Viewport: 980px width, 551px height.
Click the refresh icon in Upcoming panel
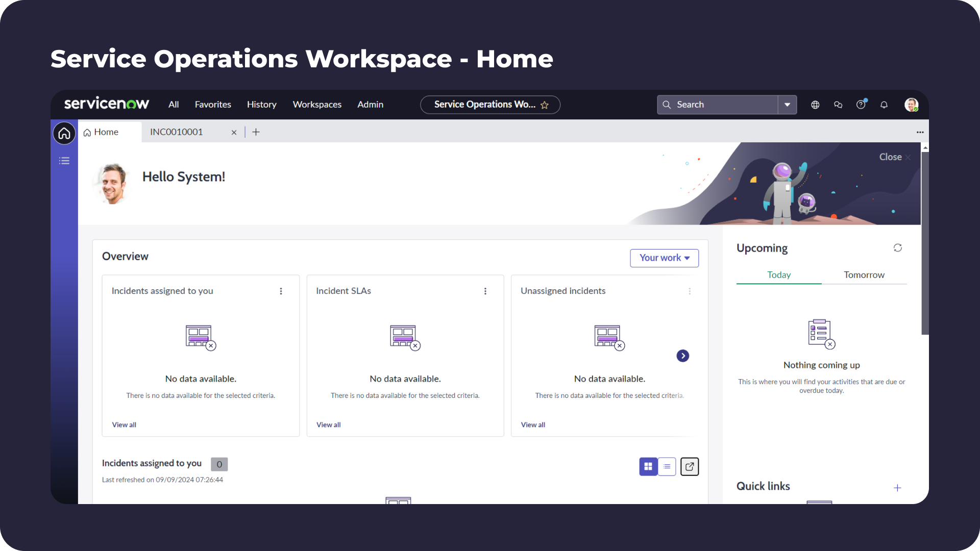pyautogui.click(x=897, y=247)
